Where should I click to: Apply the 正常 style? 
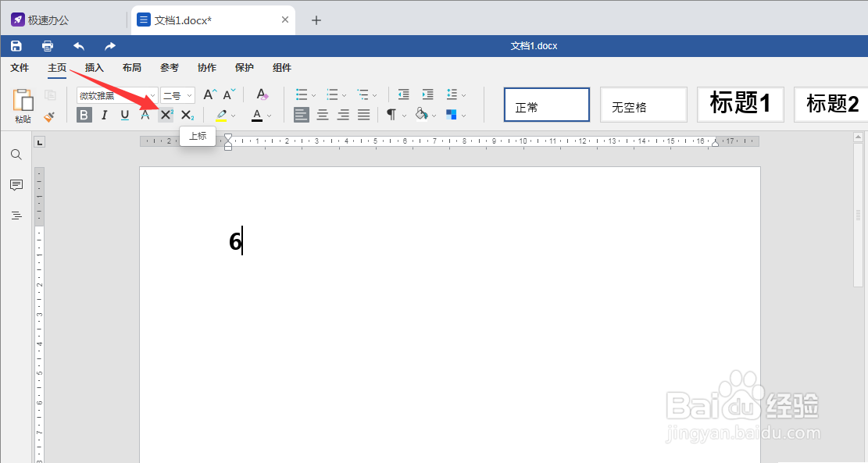click(x=547, y=105)
